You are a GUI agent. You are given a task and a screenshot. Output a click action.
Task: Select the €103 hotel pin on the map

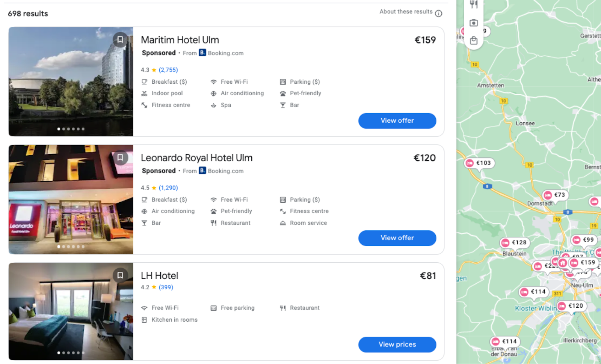[x=479, y=163]
